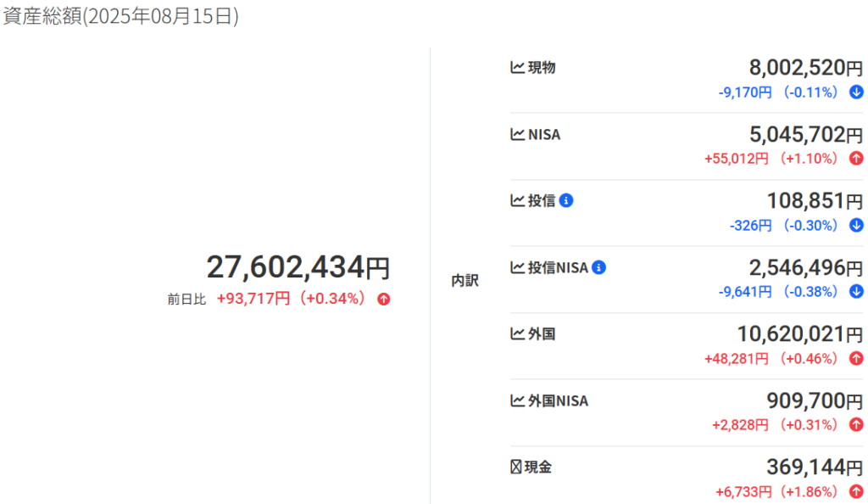This screenshot has height=504, width=868.
Task: Open the 投信NISA breakdown link
Action: point(558,267)
